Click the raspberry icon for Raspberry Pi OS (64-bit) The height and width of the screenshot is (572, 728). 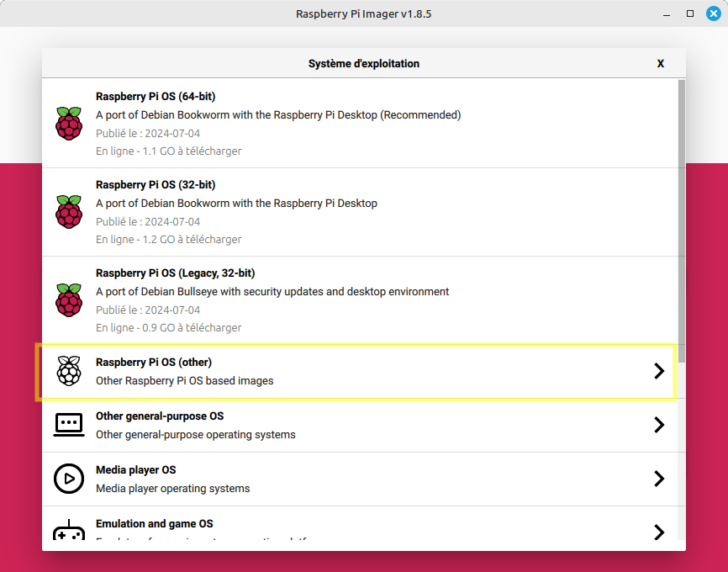point(69,124)
